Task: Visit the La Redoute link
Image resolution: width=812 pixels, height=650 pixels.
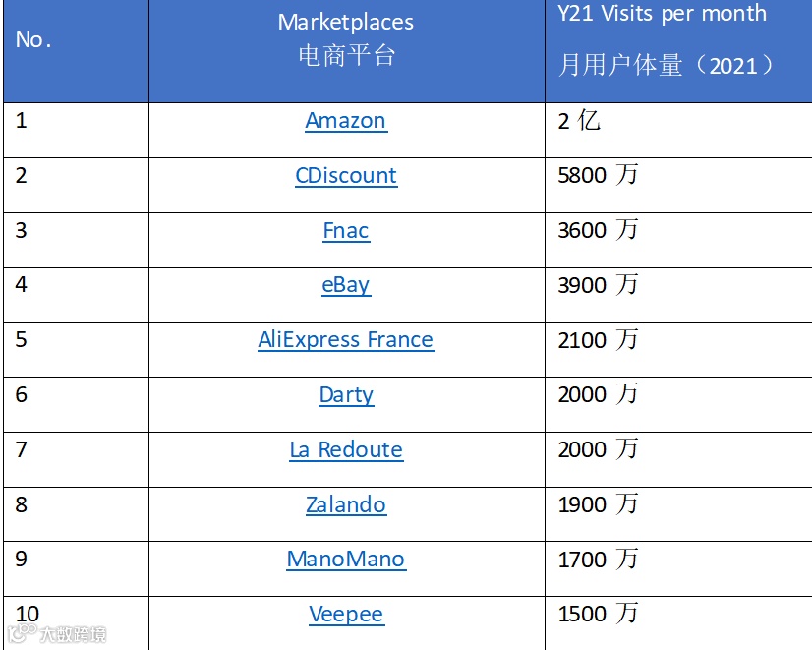Action: click(x=346, y=450)
